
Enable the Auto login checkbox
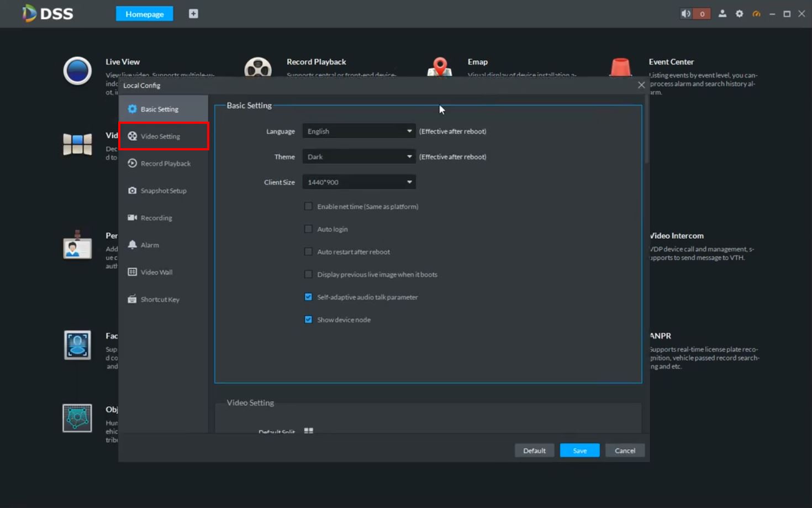click(308, 229)
